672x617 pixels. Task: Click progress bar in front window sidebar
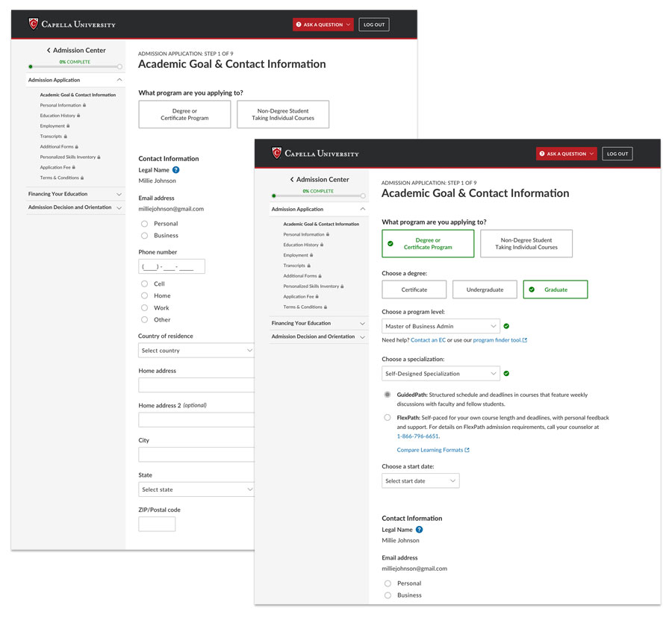point(318,195)
